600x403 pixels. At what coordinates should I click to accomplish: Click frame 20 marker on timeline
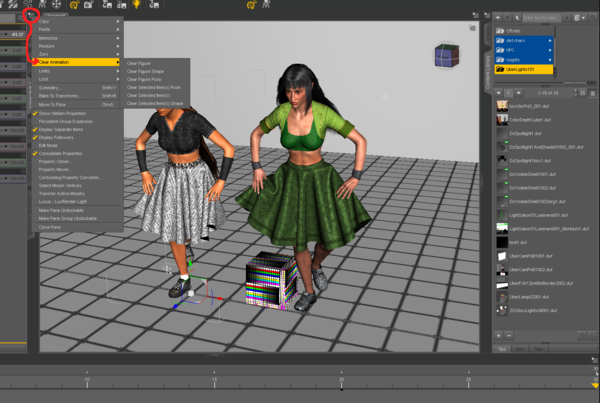click(x=341, y=383)
